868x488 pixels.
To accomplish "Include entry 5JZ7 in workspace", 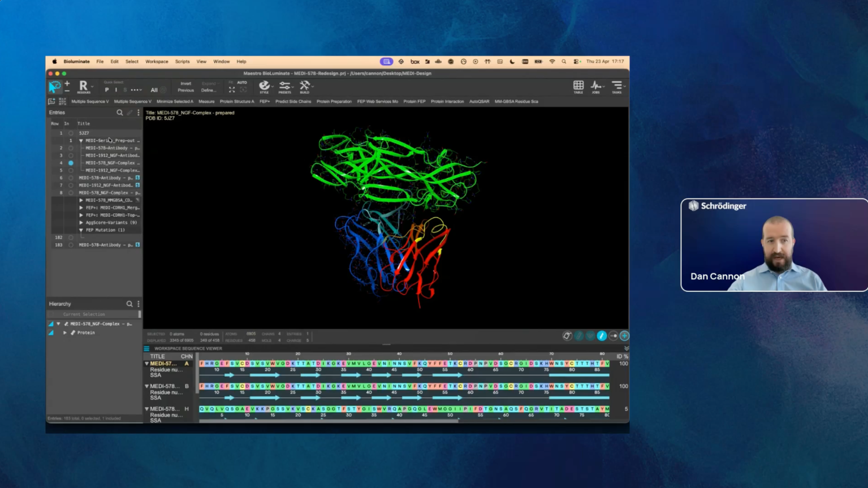I will pyautogui.click(x=71, y=133).
